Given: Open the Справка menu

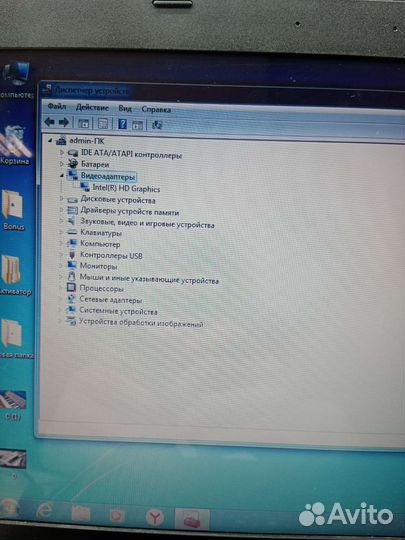Looking at the screenshot, I should coord(156,110).
